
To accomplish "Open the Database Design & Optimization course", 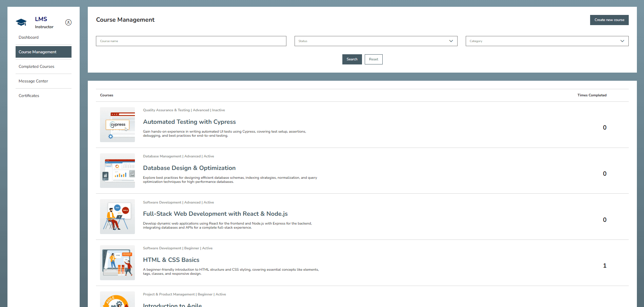I will click(x=189, y=168).
